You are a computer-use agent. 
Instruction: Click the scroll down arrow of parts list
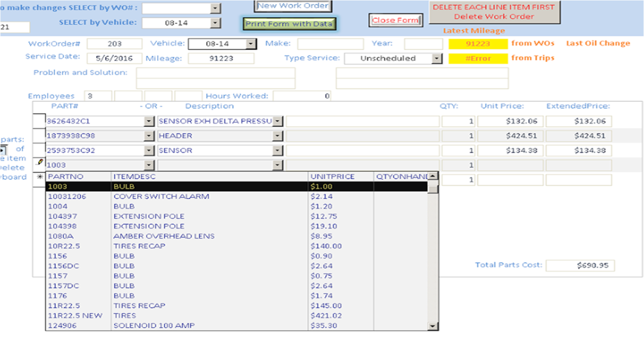[433, 326]
